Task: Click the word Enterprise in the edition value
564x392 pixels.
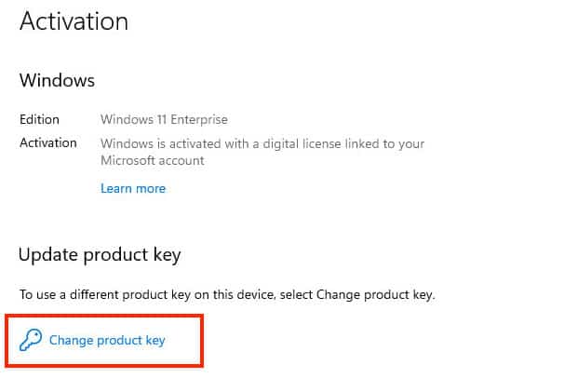Action: point(199,119)
